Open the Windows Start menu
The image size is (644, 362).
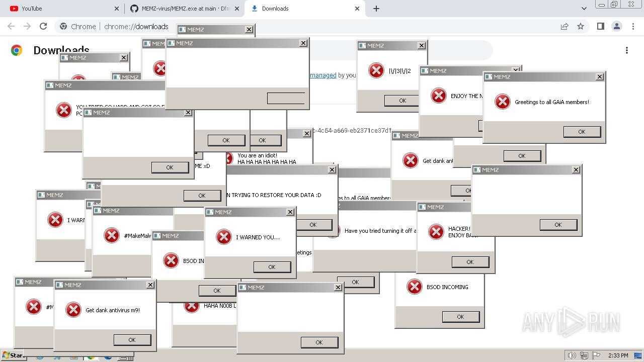[x=14, y=355]
